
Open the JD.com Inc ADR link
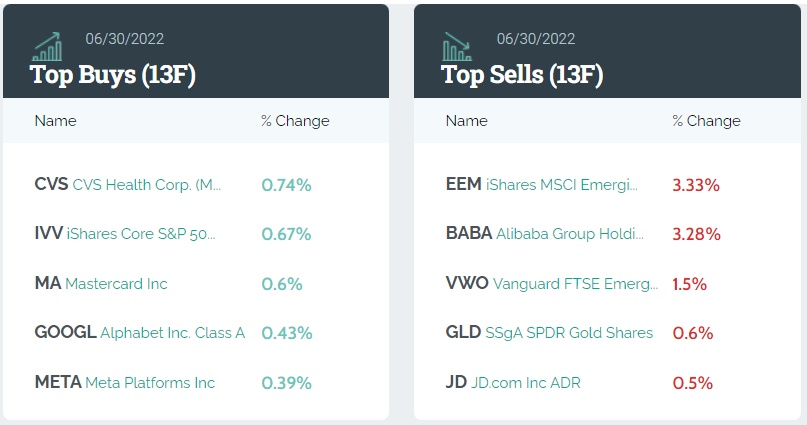pos(513,383)
